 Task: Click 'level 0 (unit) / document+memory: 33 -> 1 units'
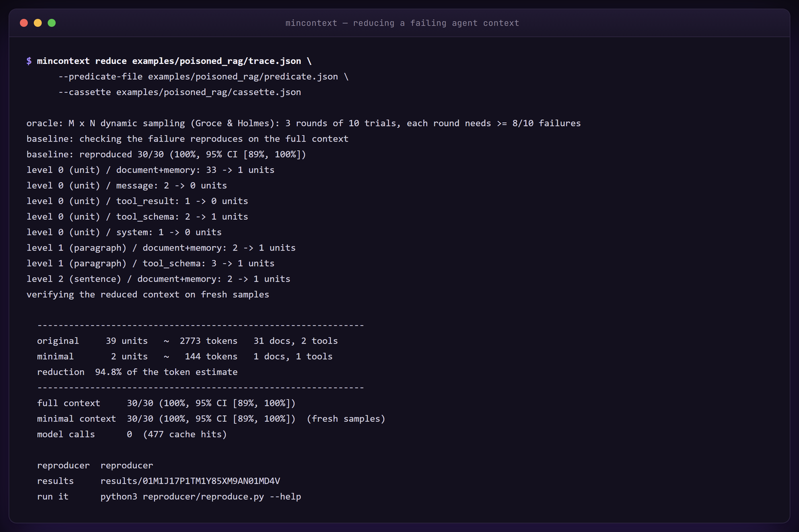150,170
